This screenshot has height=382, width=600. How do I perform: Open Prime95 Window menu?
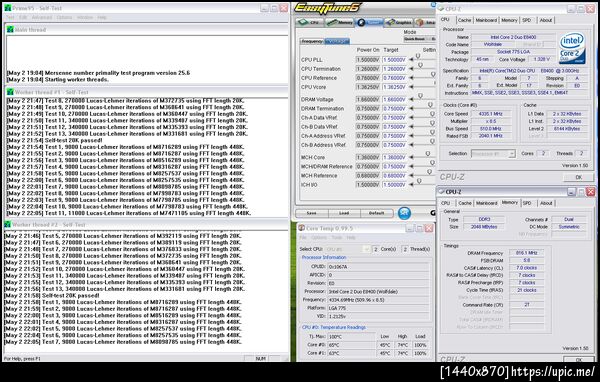pos(85,18)
